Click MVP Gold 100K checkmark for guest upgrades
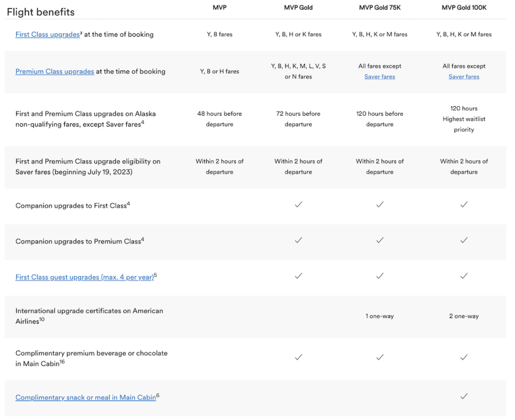 pos(464,276)
